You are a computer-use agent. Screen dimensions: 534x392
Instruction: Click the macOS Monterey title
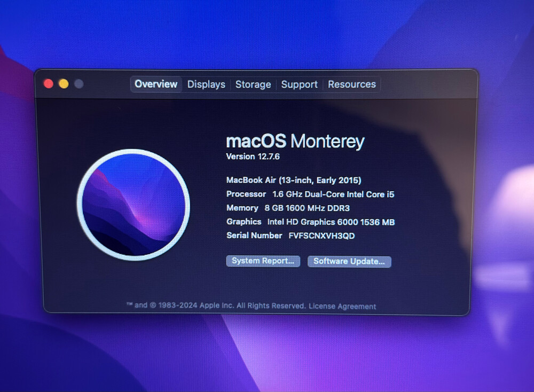[x=295, y=141]
